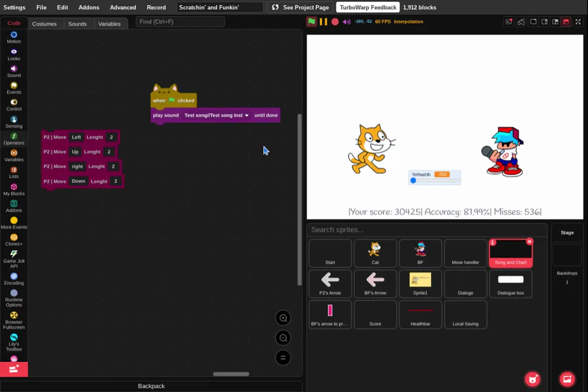Screen dimensions: 588x392
Task: Zoom in on the code workspace
Action: 283,318
